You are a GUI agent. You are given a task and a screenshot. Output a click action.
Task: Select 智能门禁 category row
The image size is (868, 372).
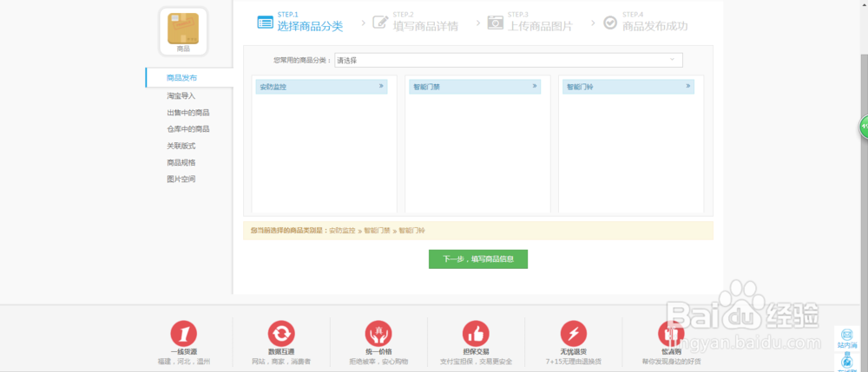[x=475, y=87]
